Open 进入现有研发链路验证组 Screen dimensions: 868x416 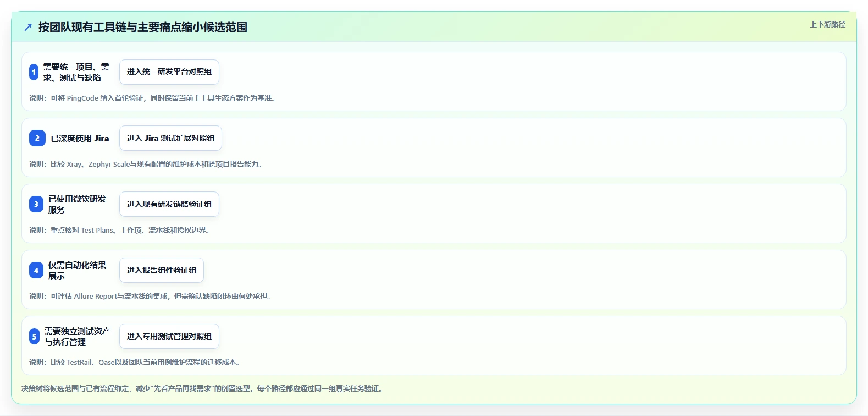click(169, 204)
